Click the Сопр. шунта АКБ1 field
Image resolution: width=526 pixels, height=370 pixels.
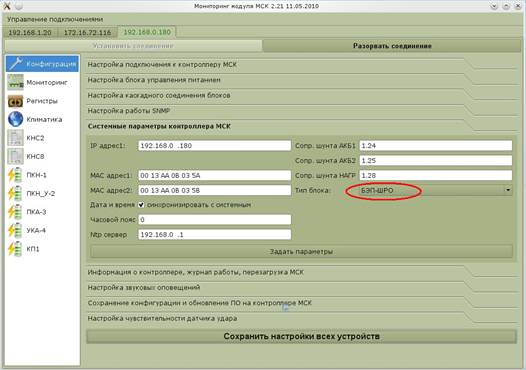436,146
